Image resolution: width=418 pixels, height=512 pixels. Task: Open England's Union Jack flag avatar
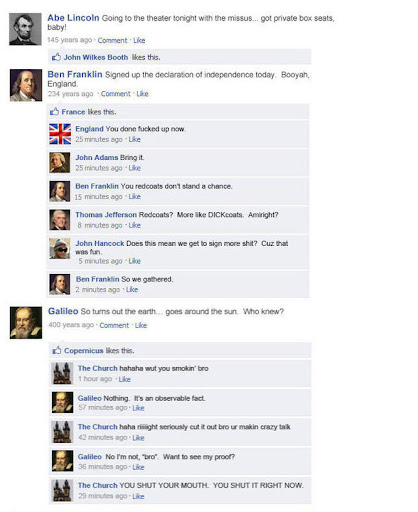[x=60, y=134]
